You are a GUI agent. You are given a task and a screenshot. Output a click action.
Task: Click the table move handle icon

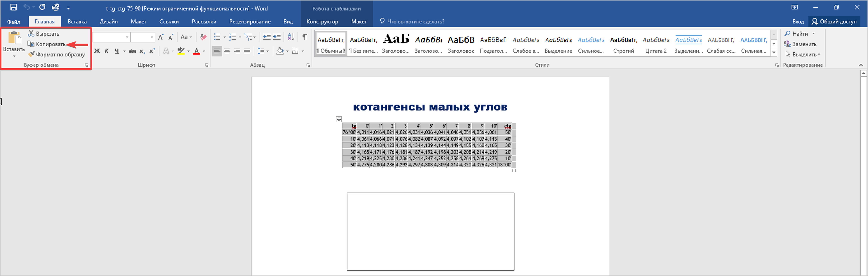tap(339, 119)
